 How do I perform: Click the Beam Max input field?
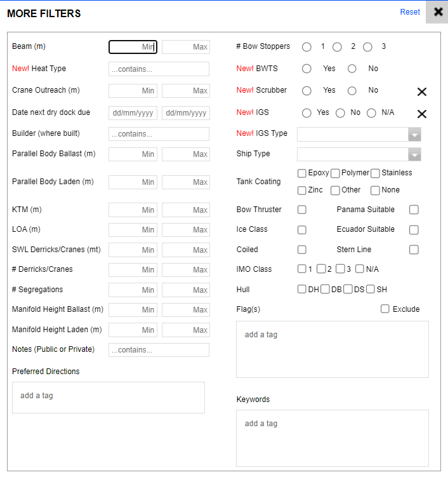185,47
